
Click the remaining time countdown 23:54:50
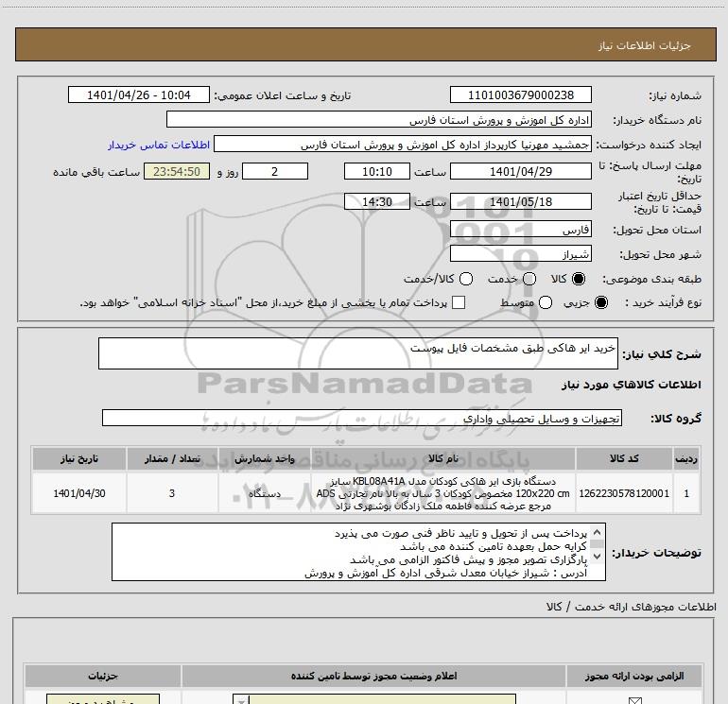[x=177, y=171]
